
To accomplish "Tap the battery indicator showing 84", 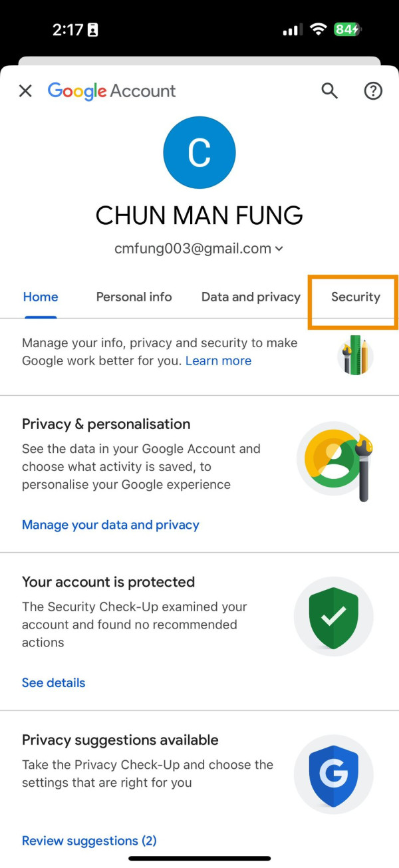I will [348, 29].
